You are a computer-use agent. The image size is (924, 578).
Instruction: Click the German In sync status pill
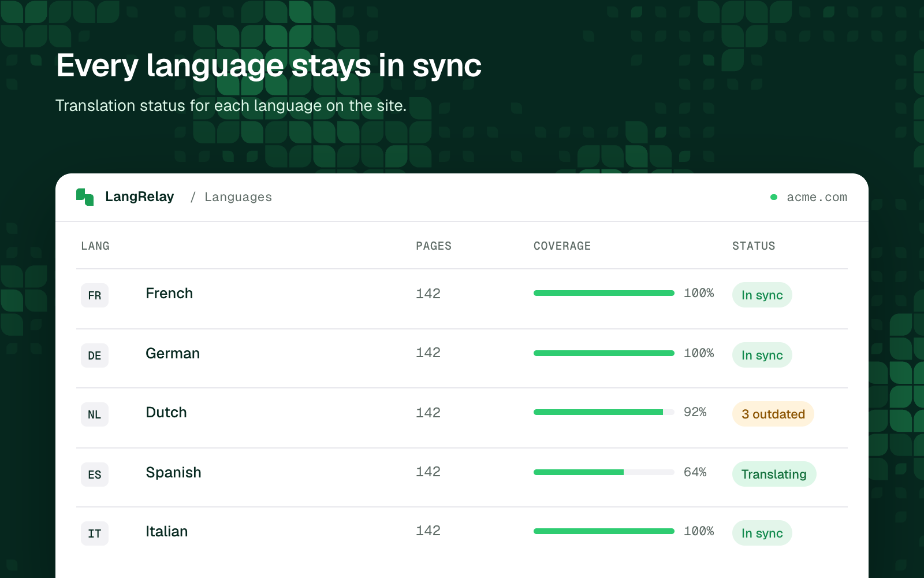coord(762,355)
